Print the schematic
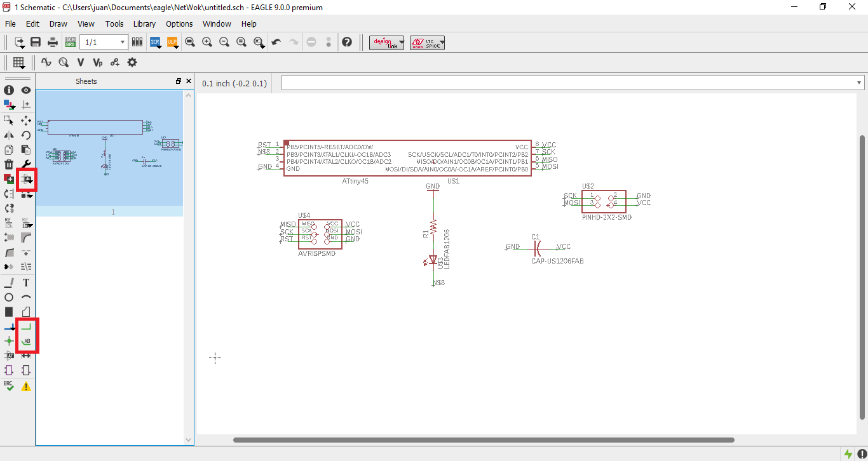The width and height of the screenshot is (868, 461). pos(53,42)
